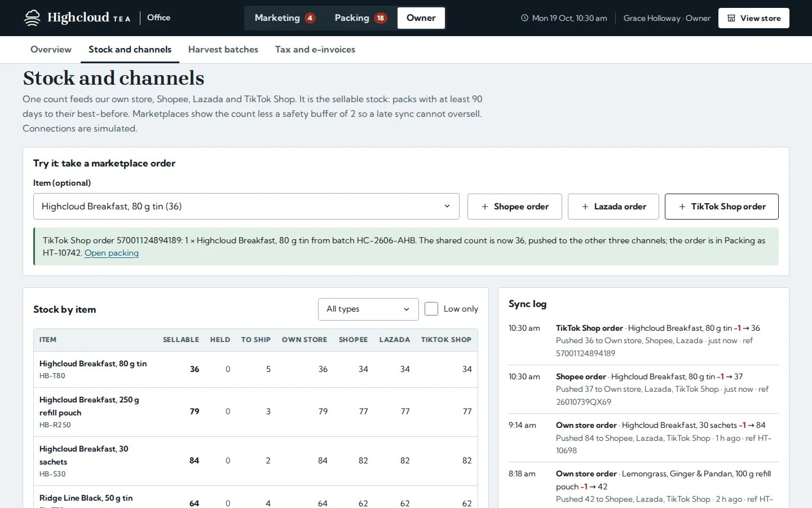812x508 pixels.
Task: Click the sync log reference 26010739QX69
Action: [x=584, y=402]
